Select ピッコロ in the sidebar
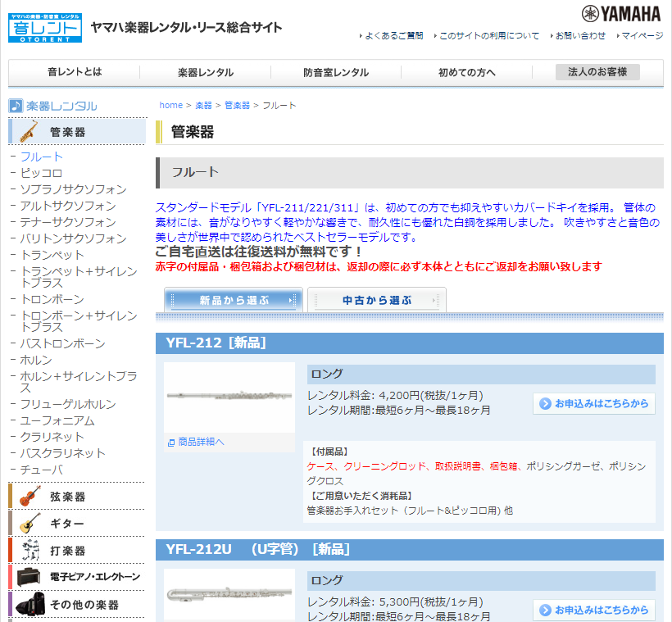Viewport: 672px width, 622px height. pyautogui.click(x=42, y=173)
